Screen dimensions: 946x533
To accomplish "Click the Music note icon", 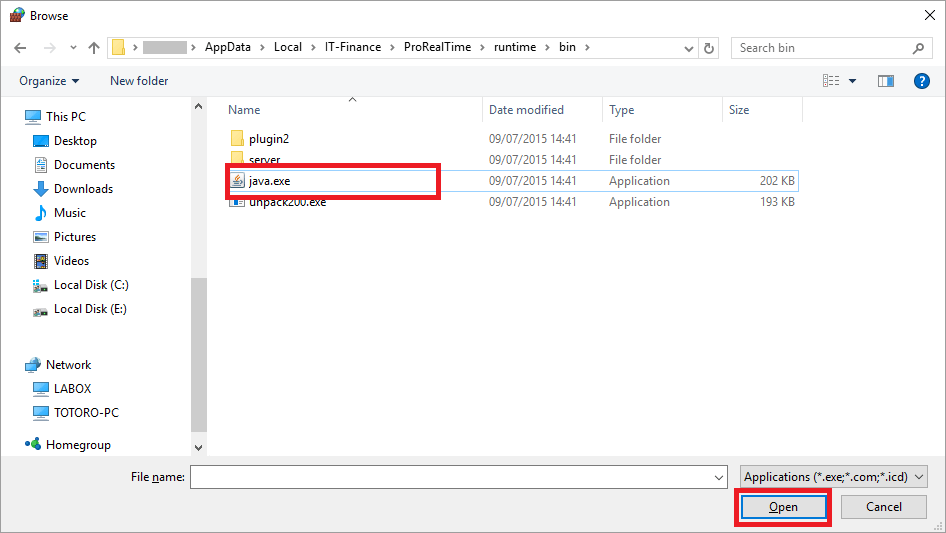I will pos(40,212).
